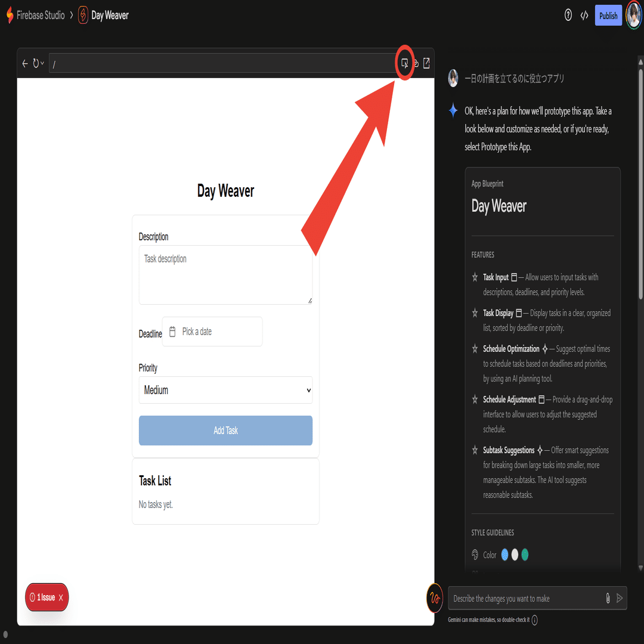Click the Subtask Suggestions star icon

click(475, 450)
